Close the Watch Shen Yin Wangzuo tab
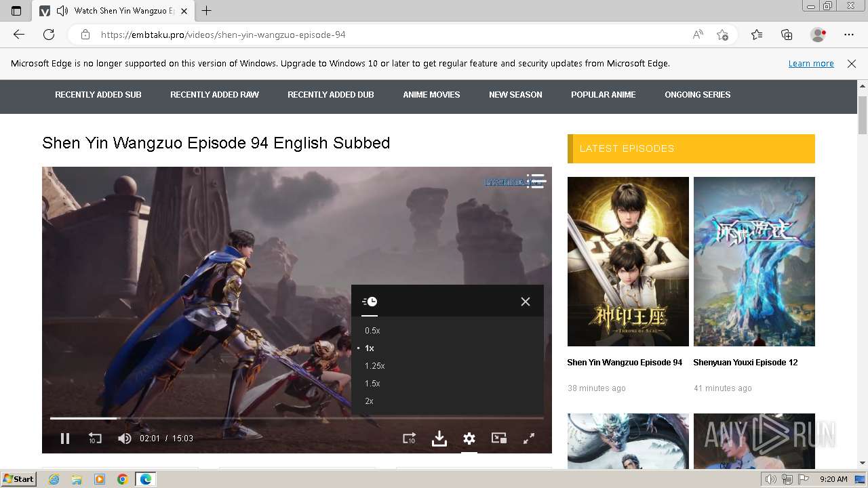 click(184, 11)
